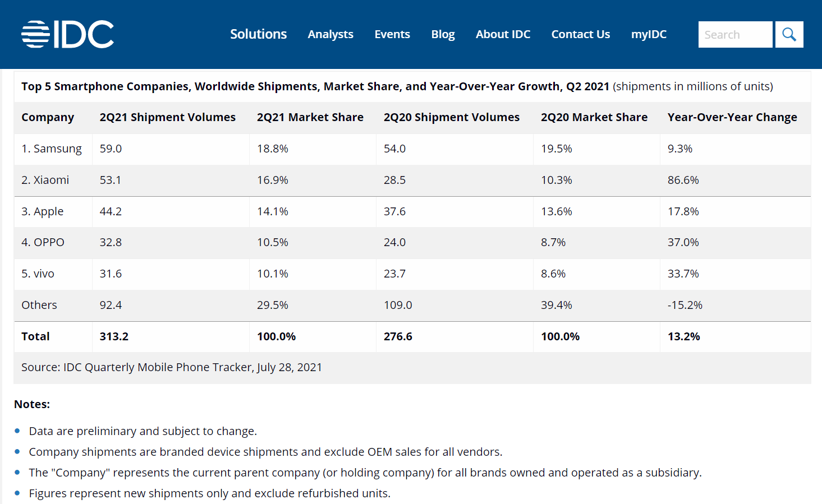822x504 pixels.
Task: Select the '3. Apple' company cell
Action: coord(43,211)
